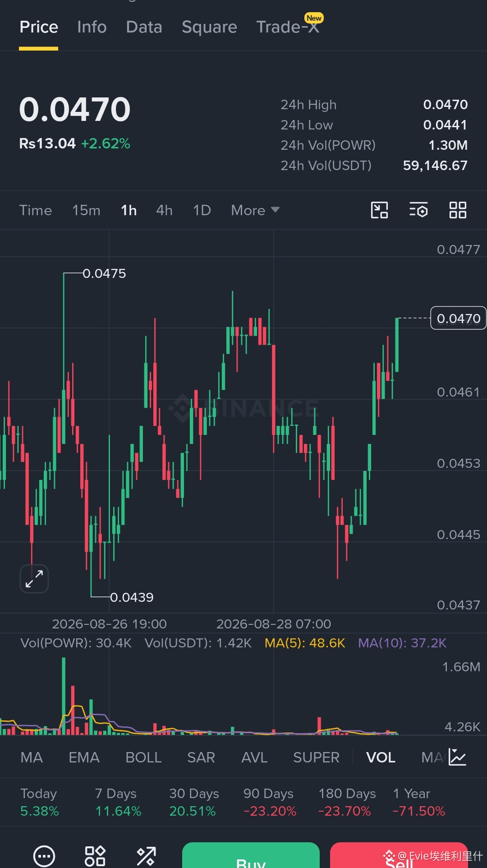The image size is (487, 868).
Task: Tap the 7 Days 11.64% performance value
Action: pos(118,811)
